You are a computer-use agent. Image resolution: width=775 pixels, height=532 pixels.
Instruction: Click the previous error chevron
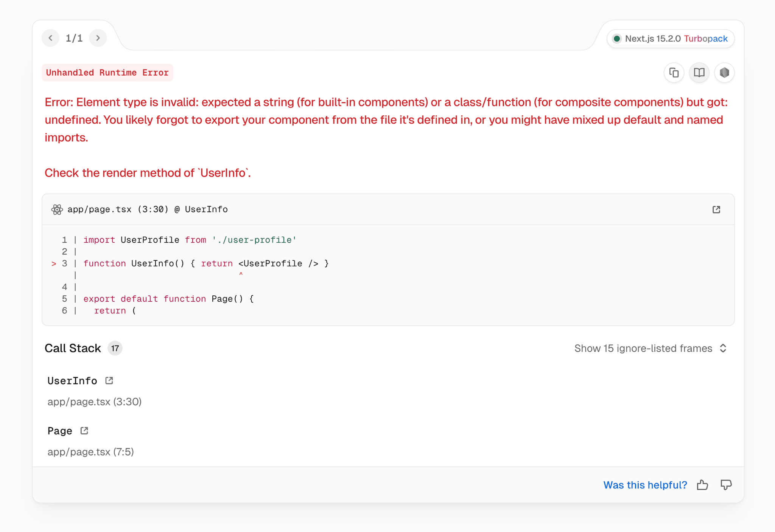[50, 38]
